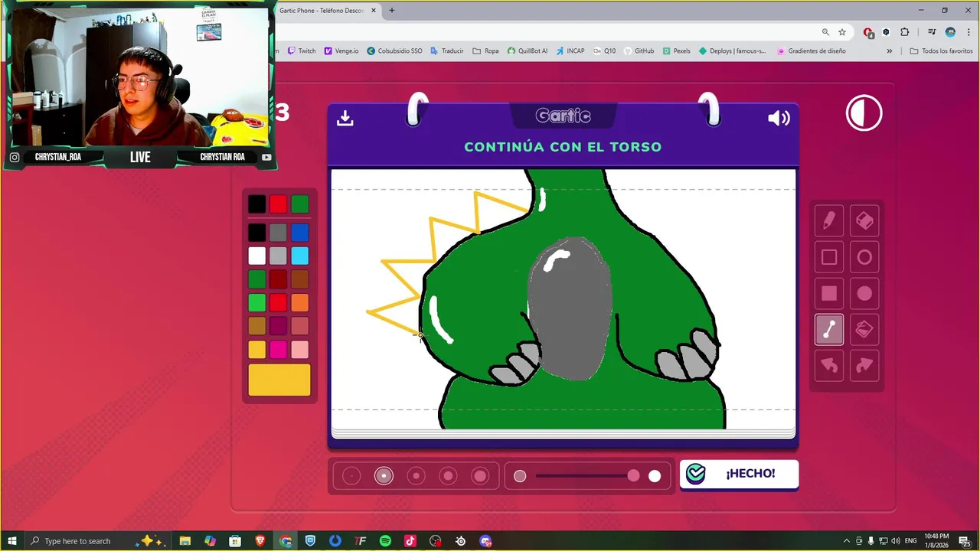The image size is (980, 551).
Task: Choose the middle brush size option
Action: [416, 476]
